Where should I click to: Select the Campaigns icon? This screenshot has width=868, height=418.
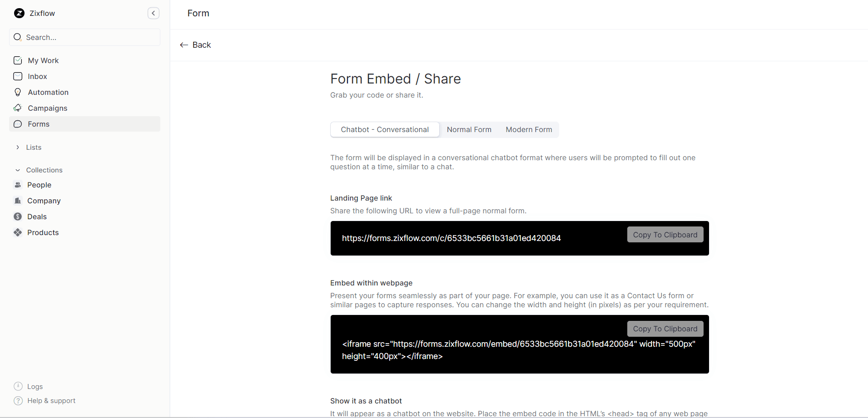tap(18, 108)
